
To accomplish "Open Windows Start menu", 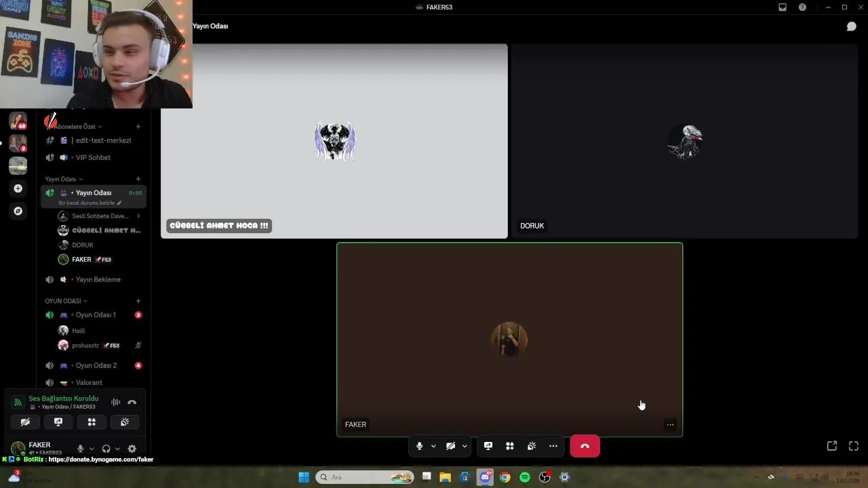I will pos(304,477).
